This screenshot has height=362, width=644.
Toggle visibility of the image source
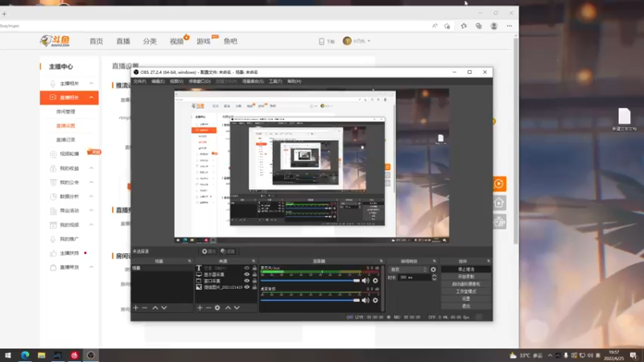(247, 287)
